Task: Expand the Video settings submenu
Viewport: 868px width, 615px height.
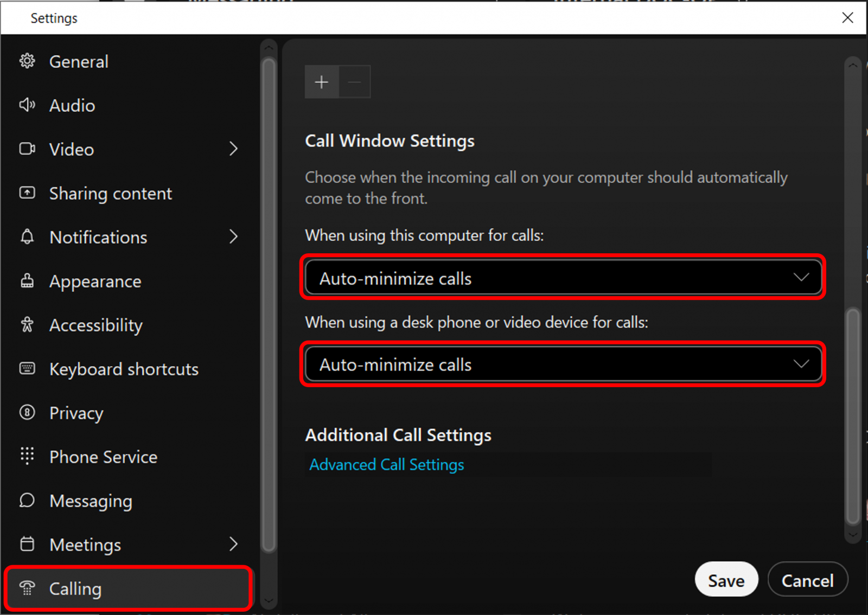Action: click(x=234, y=149)
